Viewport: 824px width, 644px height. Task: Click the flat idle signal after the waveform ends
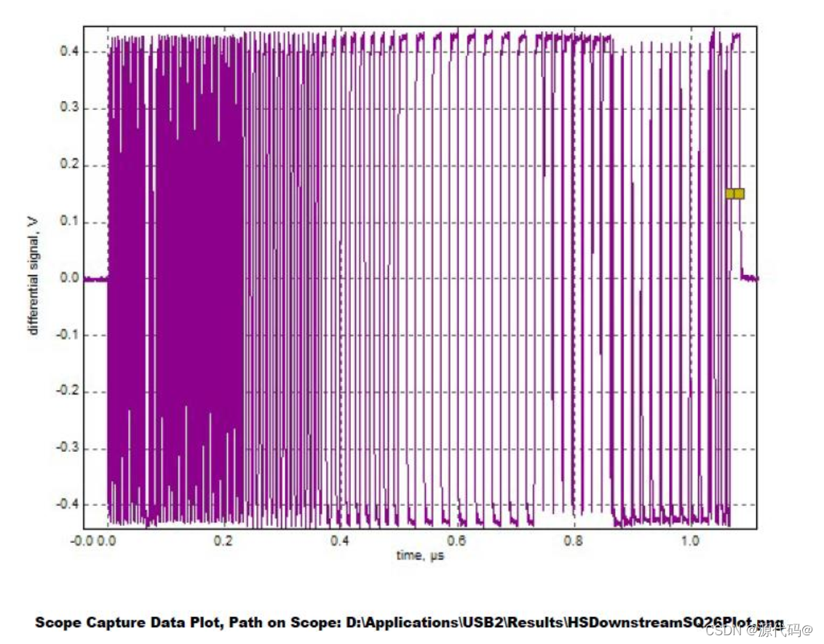[x=749, y=278]
